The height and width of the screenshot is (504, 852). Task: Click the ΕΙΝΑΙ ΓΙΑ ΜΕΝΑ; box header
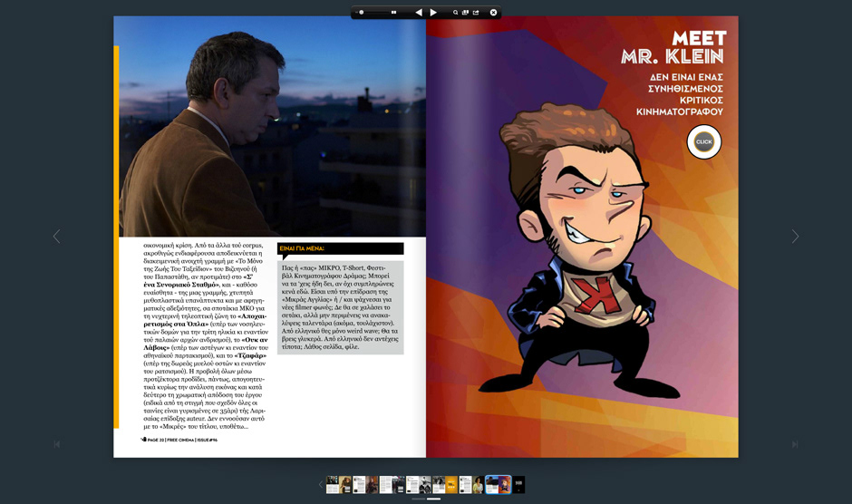point(340,248)
